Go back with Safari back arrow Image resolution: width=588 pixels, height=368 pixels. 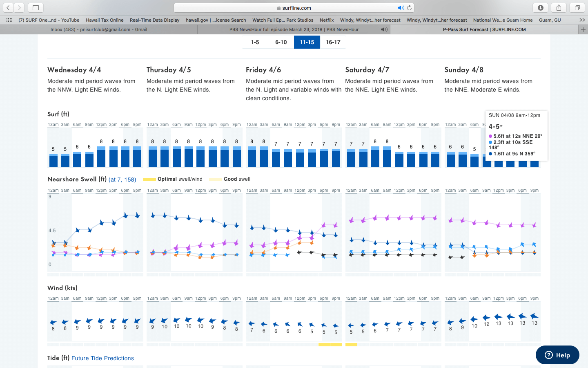coord(8,8)
